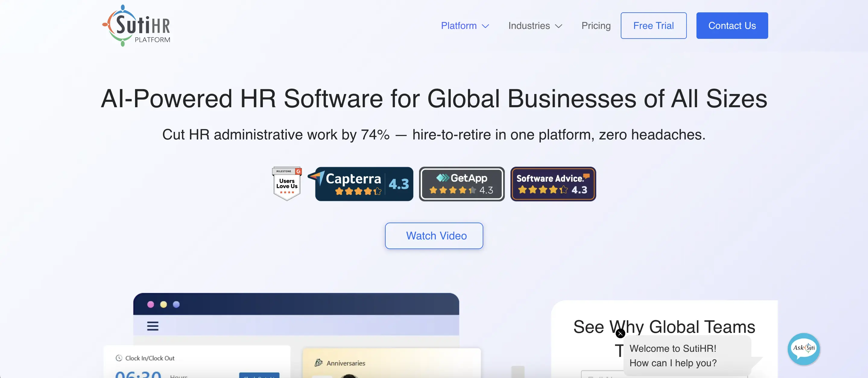The width and height of the screenshot is (868, 378).
Task: Click the Platform chevron arrow
Action: pos(485,26)
